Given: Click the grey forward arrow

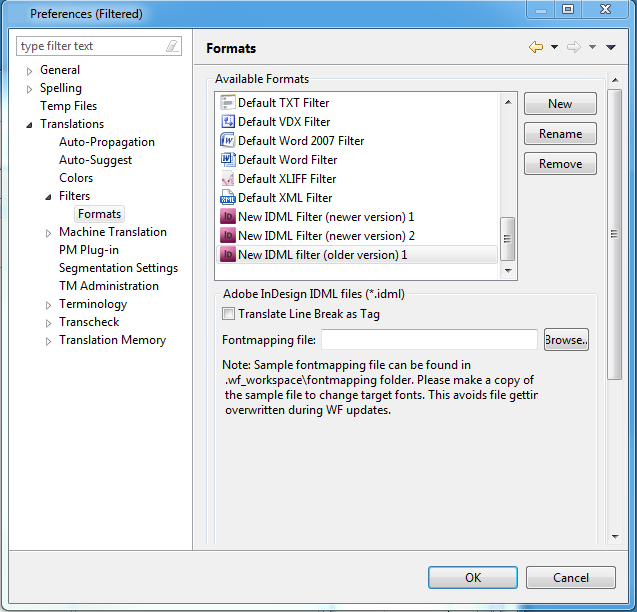Looking at the screenshot, I should [x=573, y=47].
